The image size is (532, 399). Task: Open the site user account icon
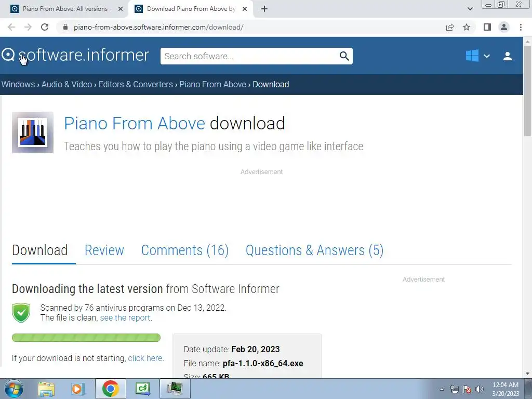(x=508, y=56)
